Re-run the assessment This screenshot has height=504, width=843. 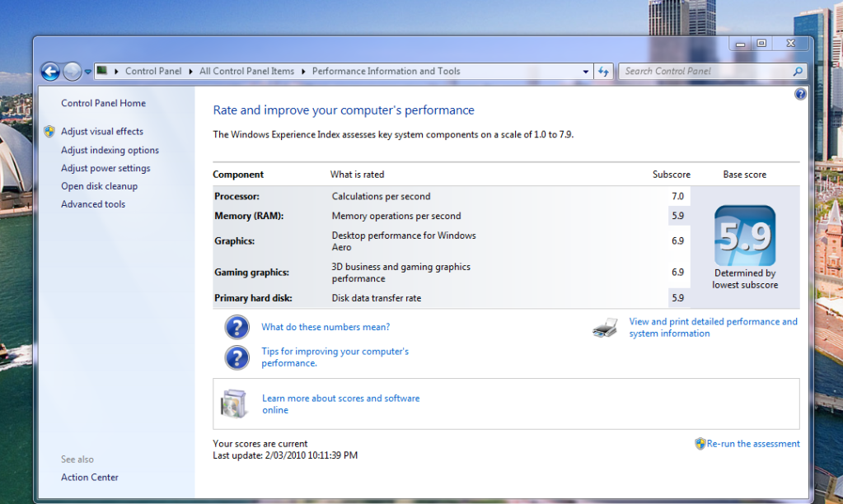click(753, 444)
